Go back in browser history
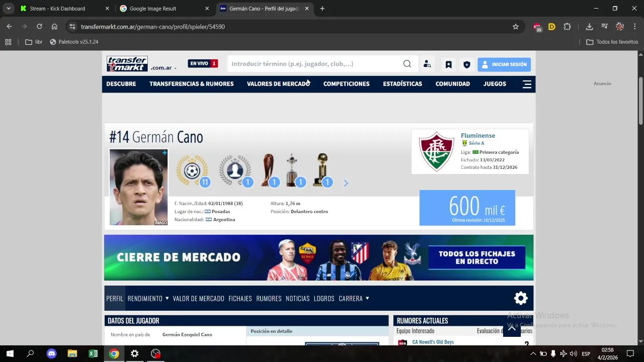 coord(9,27)
